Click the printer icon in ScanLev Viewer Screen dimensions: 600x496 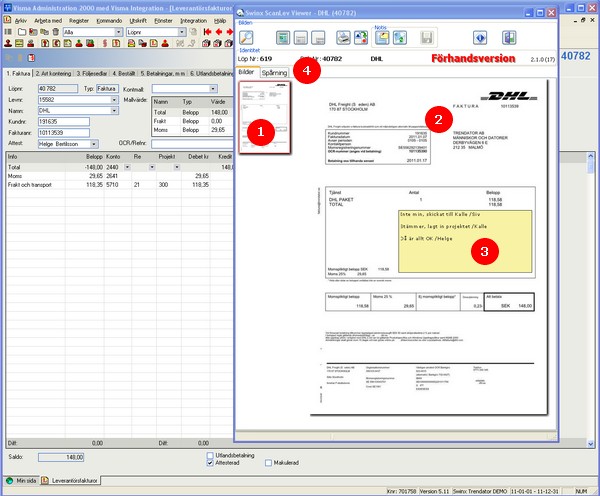click(343, 38)
